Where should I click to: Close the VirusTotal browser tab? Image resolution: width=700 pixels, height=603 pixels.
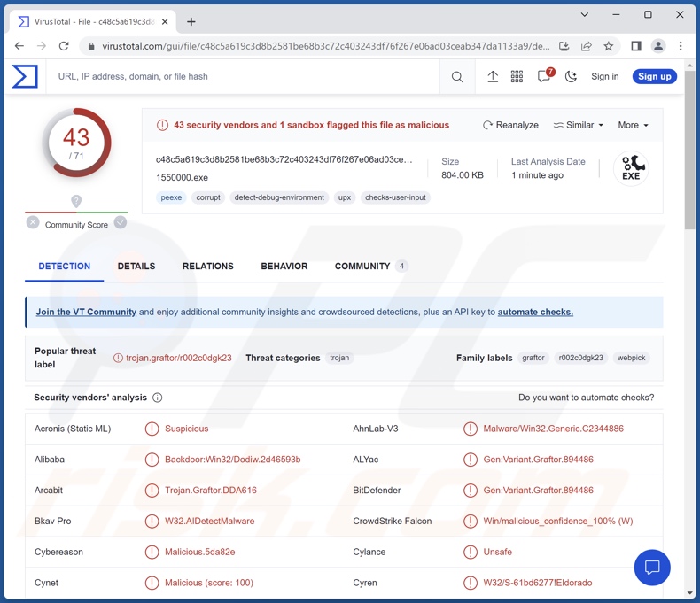(x=165, y=21)
